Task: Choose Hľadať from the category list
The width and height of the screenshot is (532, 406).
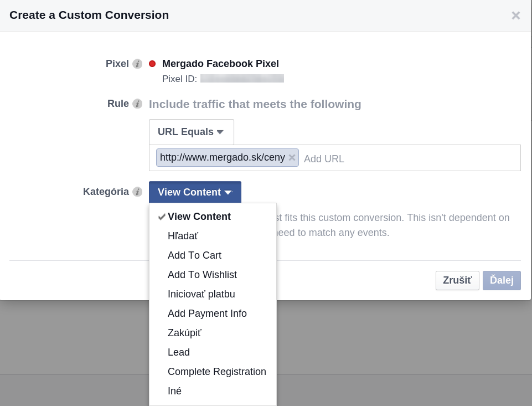Action: (183, 236)
